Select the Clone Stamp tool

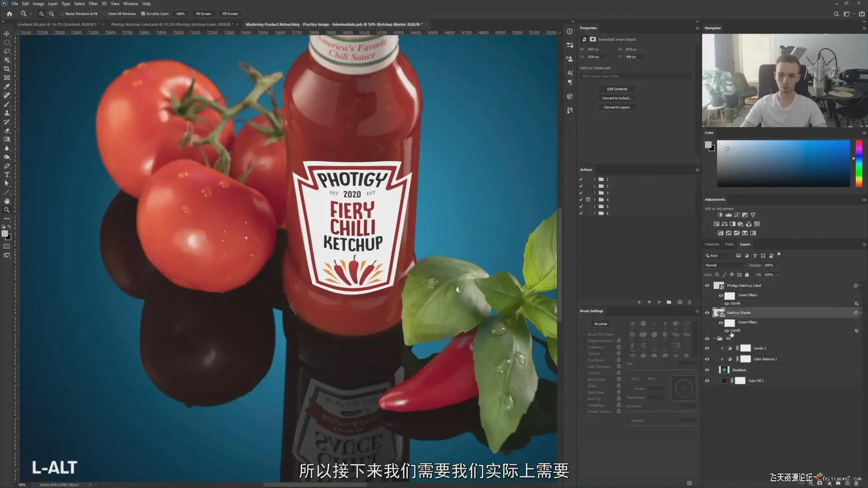click(x=7, y=113)
